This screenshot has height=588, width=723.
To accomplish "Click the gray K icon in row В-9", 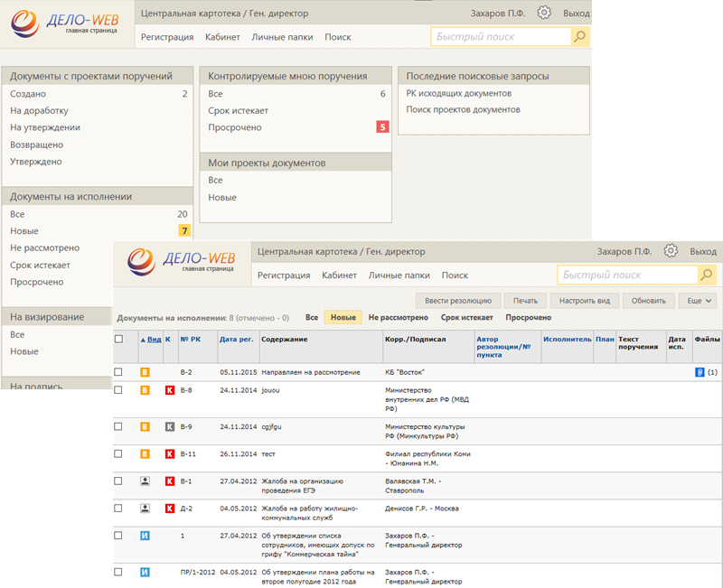I will 169,426.
